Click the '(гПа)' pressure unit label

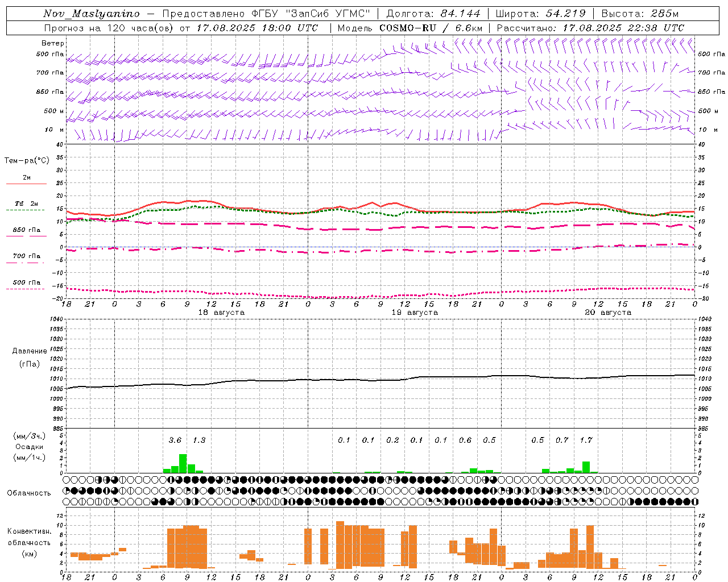[x=30, y=364]
